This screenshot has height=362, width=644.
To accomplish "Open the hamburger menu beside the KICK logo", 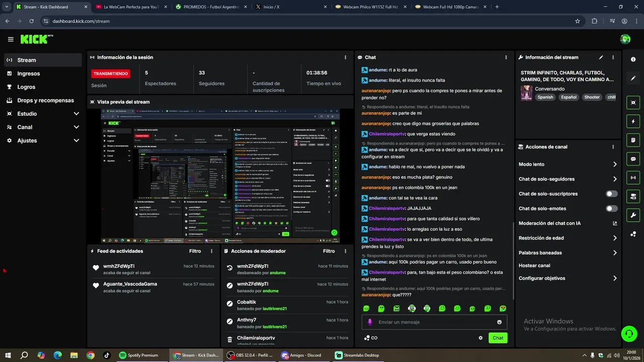I will (x=11, y=39).
